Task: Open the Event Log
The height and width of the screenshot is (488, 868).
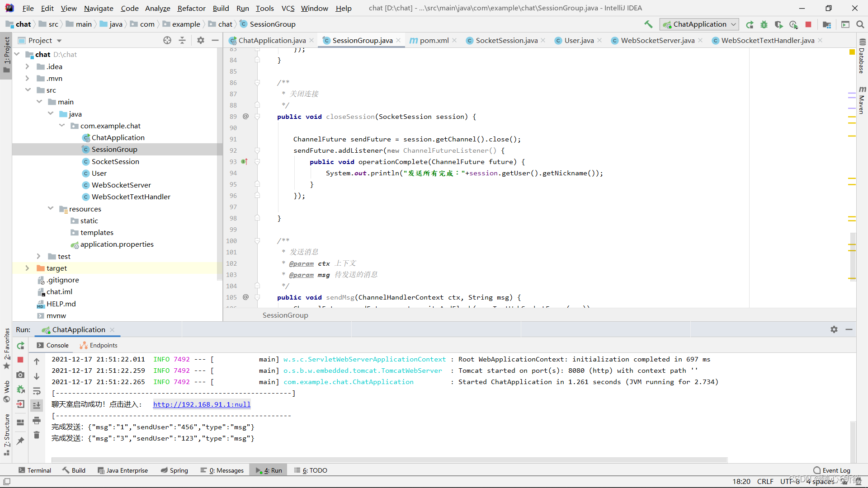Action: tap(832, 470)
